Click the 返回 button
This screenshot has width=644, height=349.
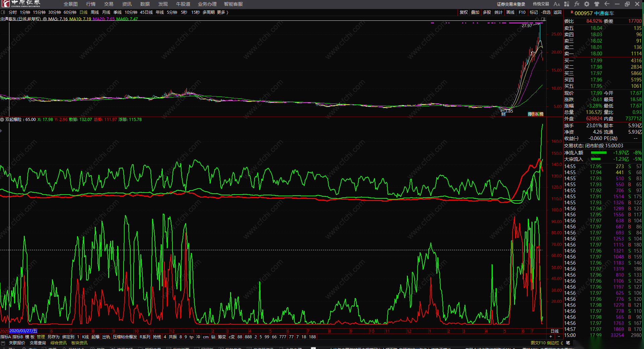(x=557, y=12)
